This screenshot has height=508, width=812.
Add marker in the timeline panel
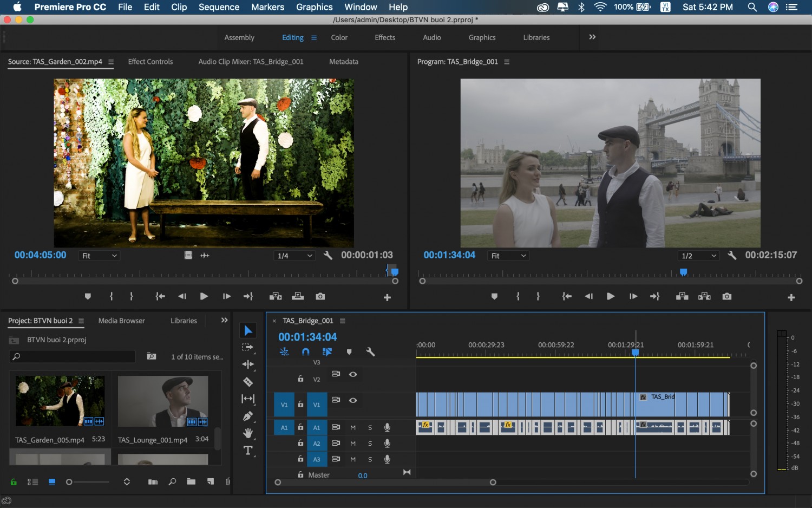tap(349, 352)
